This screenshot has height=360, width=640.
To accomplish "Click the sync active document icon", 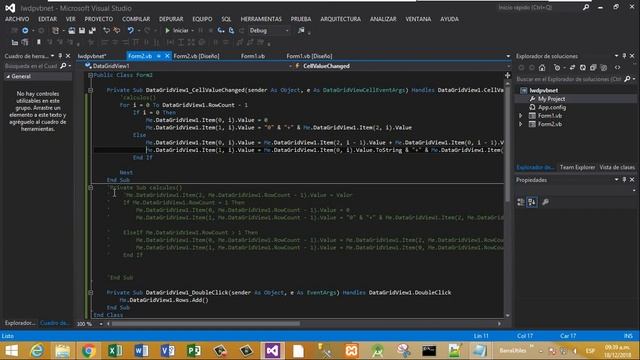I will point(572,68).
